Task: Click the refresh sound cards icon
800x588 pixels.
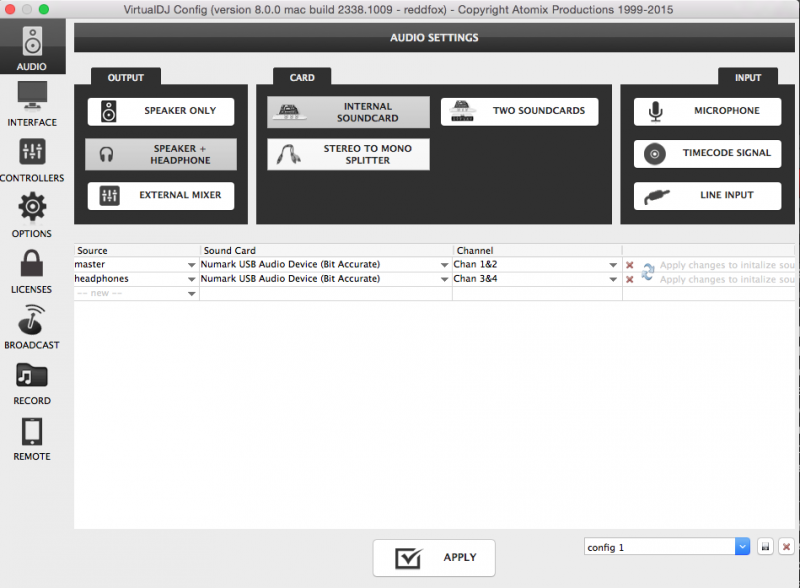Action: click(x=648, y=272)
